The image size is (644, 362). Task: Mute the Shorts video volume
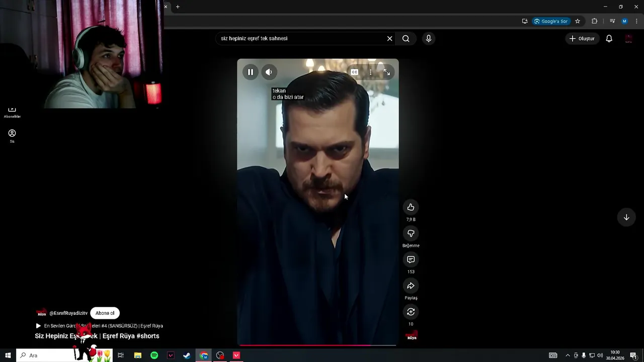coord(269,72)
